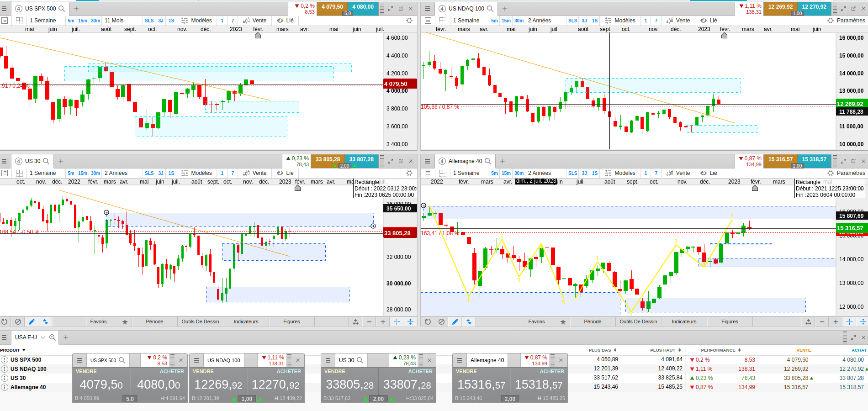Image resolution: width=868 pixels, height=411 pixels.
Task: Open Outils De Dessin under Allemagne 40 chart
Action: pyautogui.click(x=638, y=321)
